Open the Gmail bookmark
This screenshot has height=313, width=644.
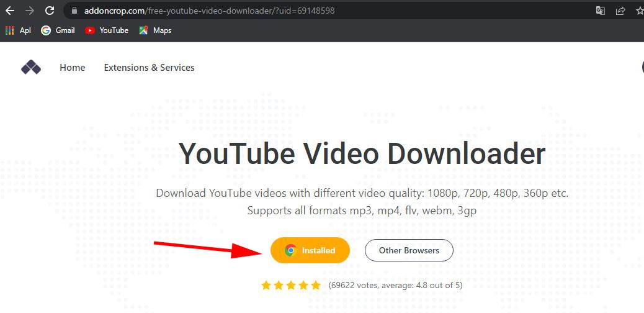[x=58, y=30]
